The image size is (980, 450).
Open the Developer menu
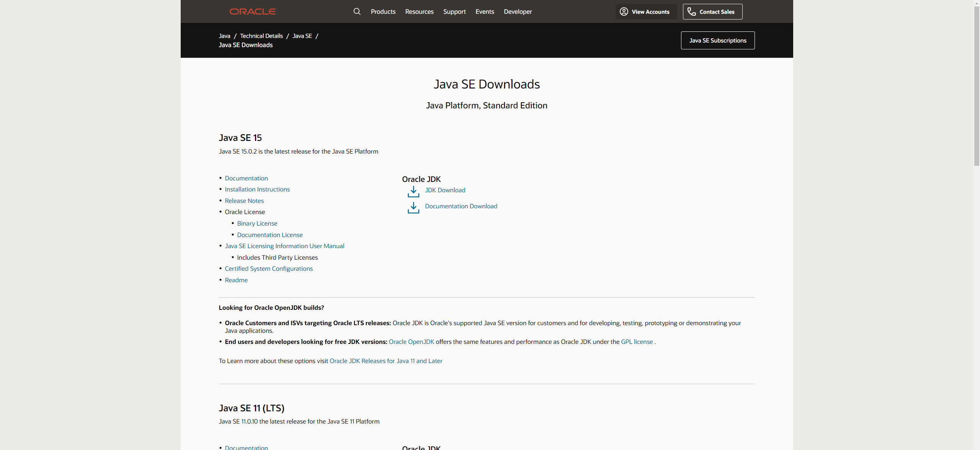coord(518,11)
